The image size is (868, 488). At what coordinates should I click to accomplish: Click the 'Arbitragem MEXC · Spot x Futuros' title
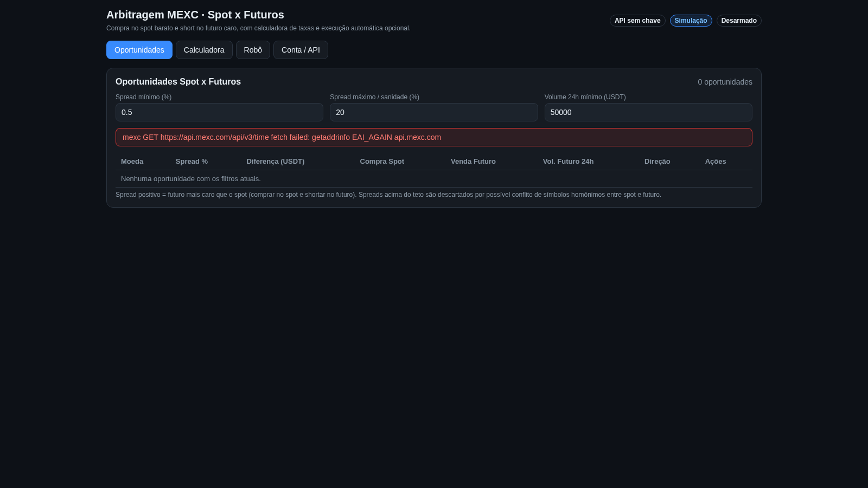195,15
